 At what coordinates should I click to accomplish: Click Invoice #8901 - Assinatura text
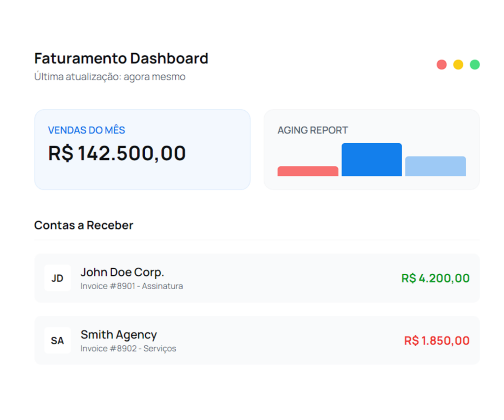pyautogui.click(x=131, y=286)
